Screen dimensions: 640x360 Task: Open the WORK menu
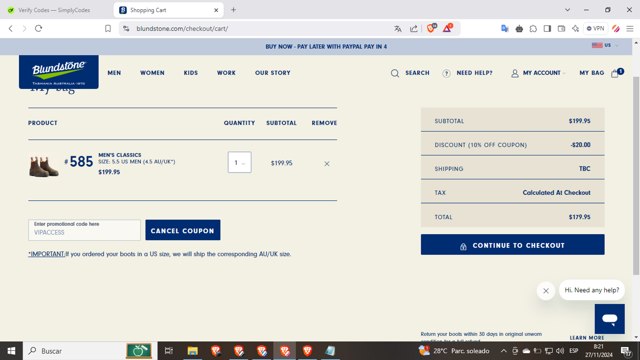click(x=226, y=73)
